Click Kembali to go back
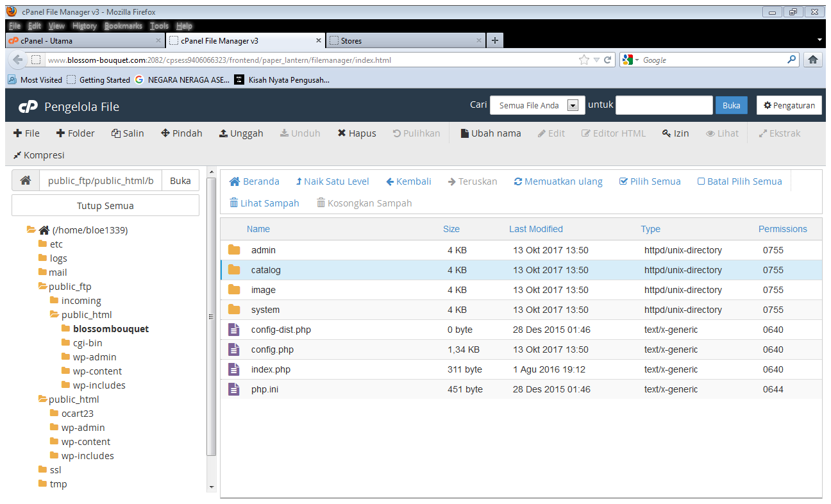831x504 pixels. coord(408,181)
